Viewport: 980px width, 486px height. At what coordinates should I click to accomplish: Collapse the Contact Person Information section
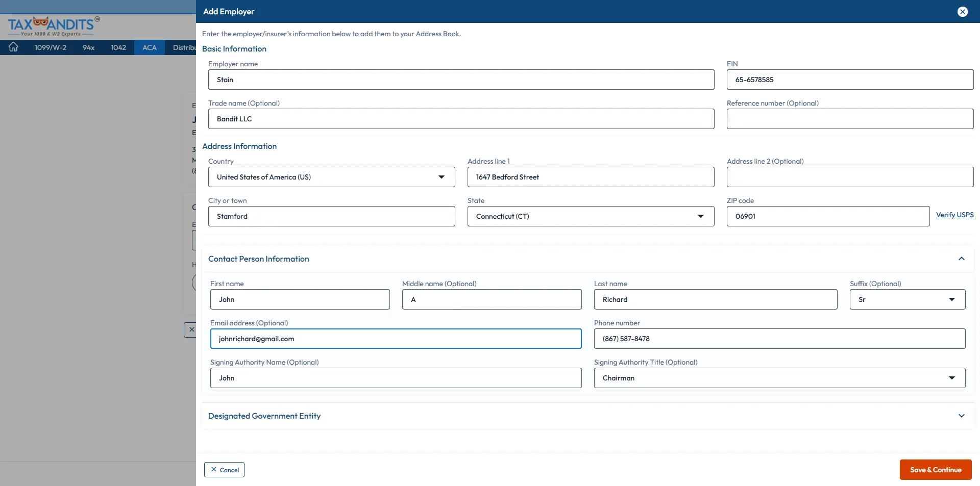[x=962, y=259]
